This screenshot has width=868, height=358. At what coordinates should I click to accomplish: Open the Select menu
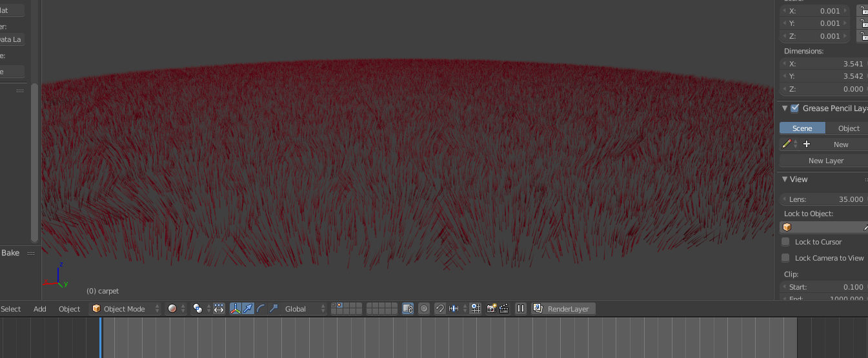(10, 309)
